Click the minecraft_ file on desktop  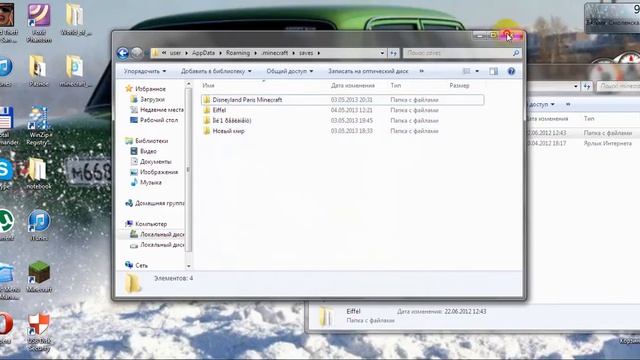pyautogui.click(x=75, y=71)
